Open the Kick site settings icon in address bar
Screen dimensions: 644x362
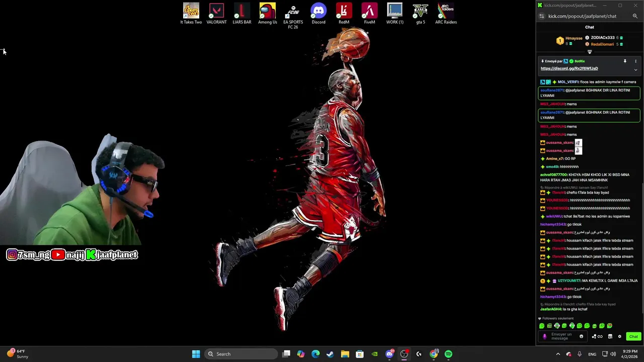coord(542,16)
